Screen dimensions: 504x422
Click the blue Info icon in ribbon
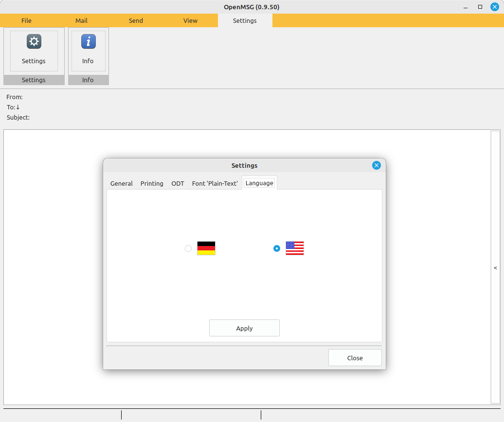coord(88,42)
